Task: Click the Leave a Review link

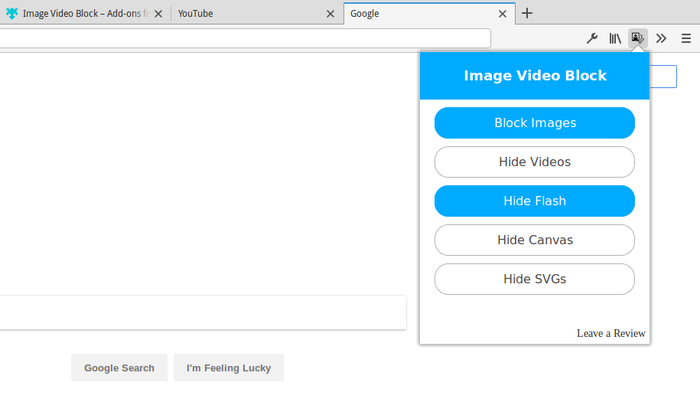Action: tap(610, 333)
